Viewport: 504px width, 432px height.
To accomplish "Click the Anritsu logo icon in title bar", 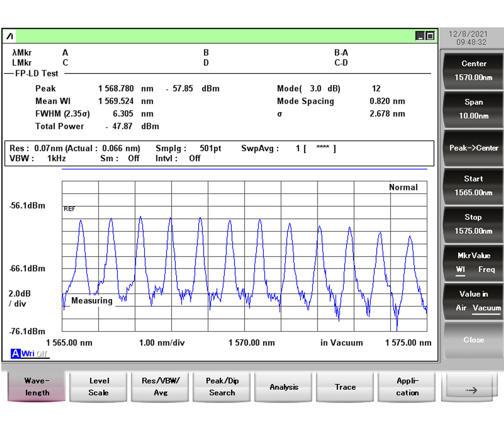I will coord(10,36).
